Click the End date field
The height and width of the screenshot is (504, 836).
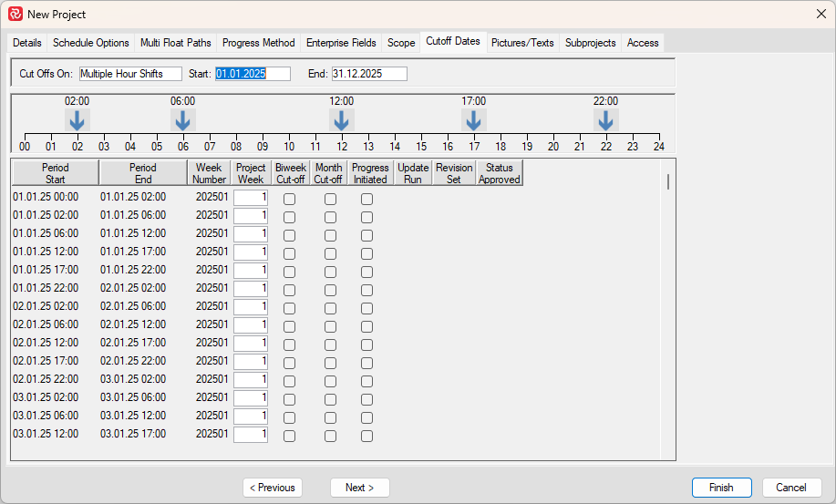tap(369, 74)
